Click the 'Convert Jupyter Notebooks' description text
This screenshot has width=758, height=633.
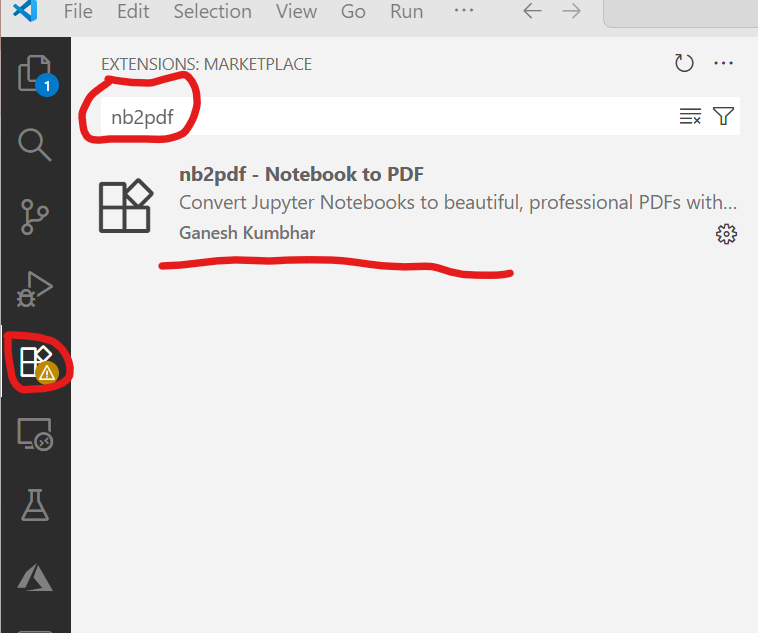[x=458, y=203]
